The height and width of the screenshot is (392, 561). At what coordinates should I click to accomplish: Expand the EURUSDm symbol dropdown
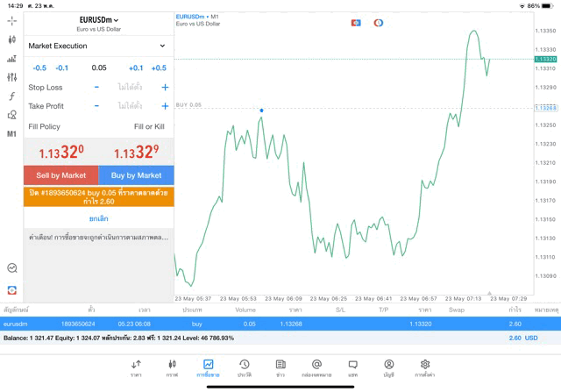click(98, 19)
